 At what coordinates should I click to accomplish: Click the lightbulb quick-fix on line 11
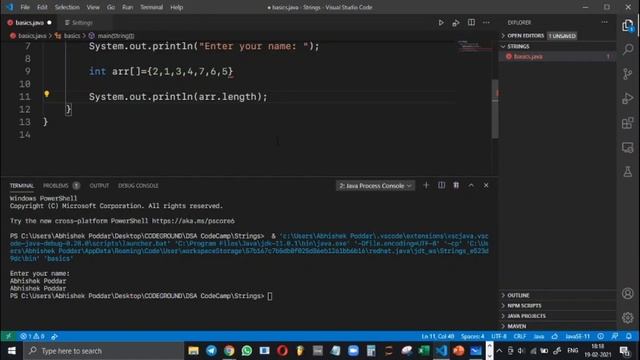(47, 94)
